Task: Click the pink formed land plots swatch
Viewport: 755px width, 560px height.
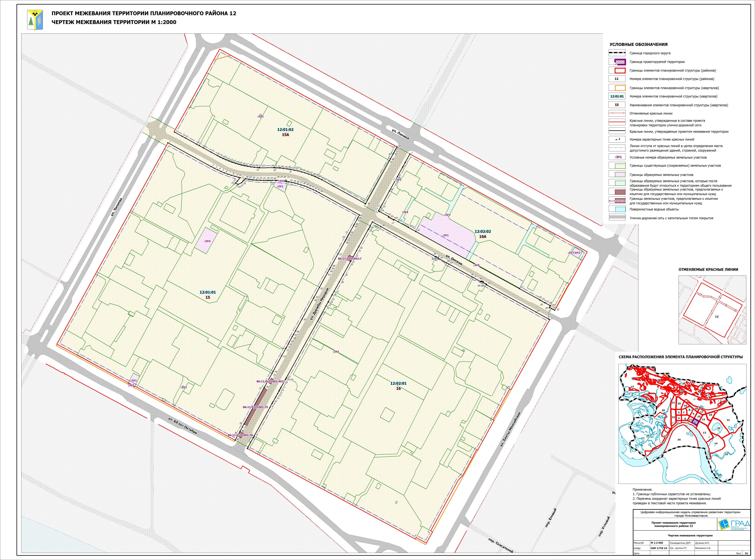Action: 620,175
